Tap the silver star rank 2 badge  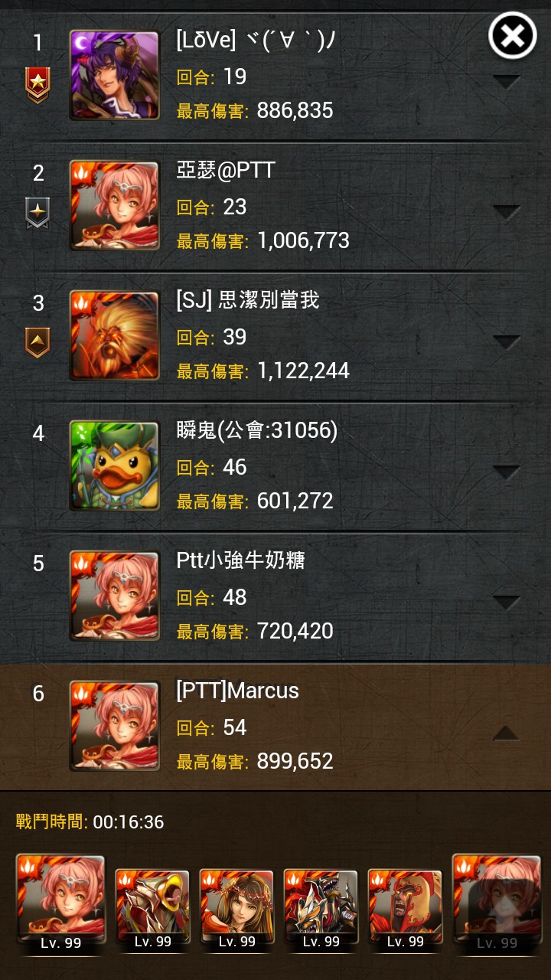37,213
